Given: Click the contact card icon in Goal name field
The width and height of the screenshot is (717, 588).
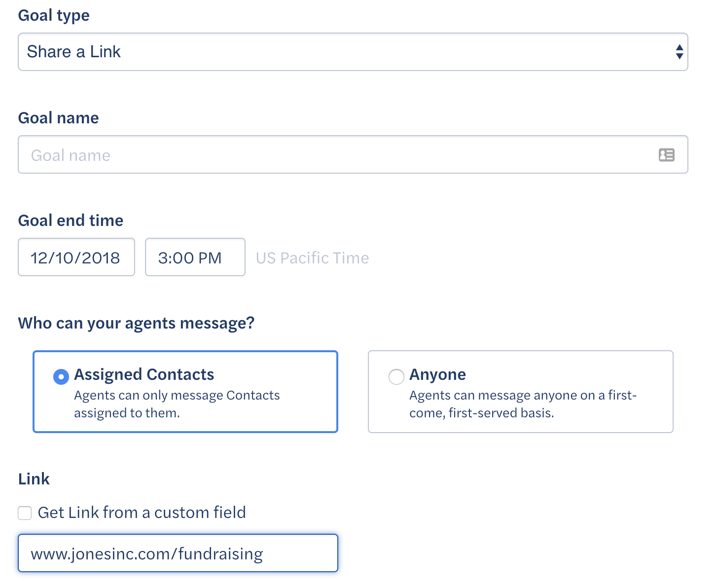Looking at the screenshot, I should pos(666,155).
